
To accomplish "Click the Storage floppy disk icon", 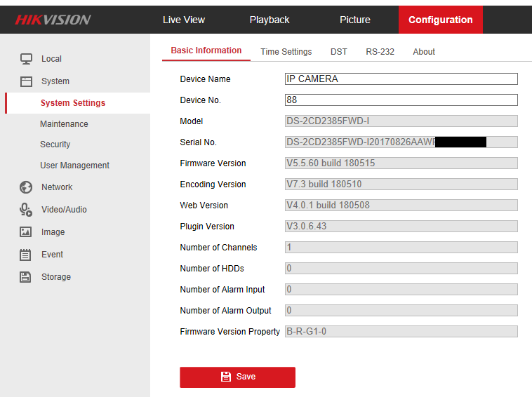I will pos(26,277).
